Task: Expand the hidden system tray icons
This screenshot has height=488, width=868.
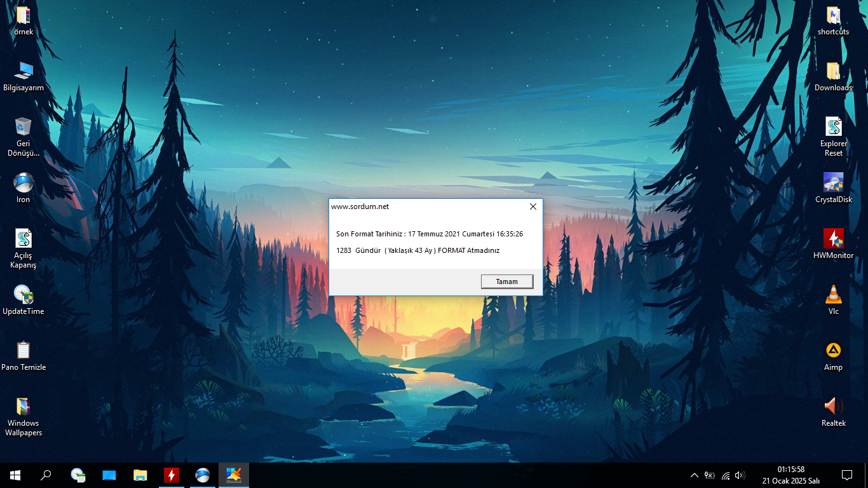Action: pyautogui.click(x=695, y=475)
